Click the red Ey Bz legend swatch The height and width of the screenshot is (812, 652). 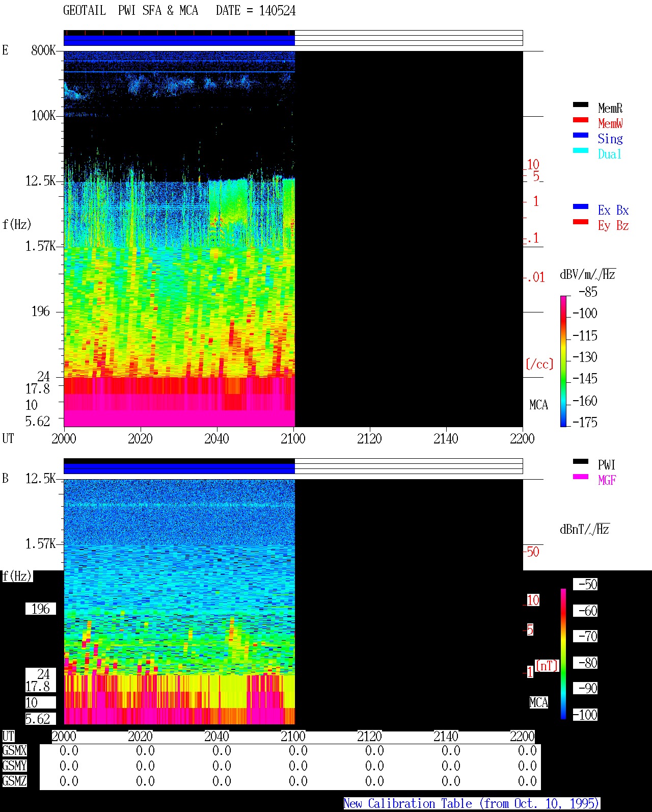point(581,222)
